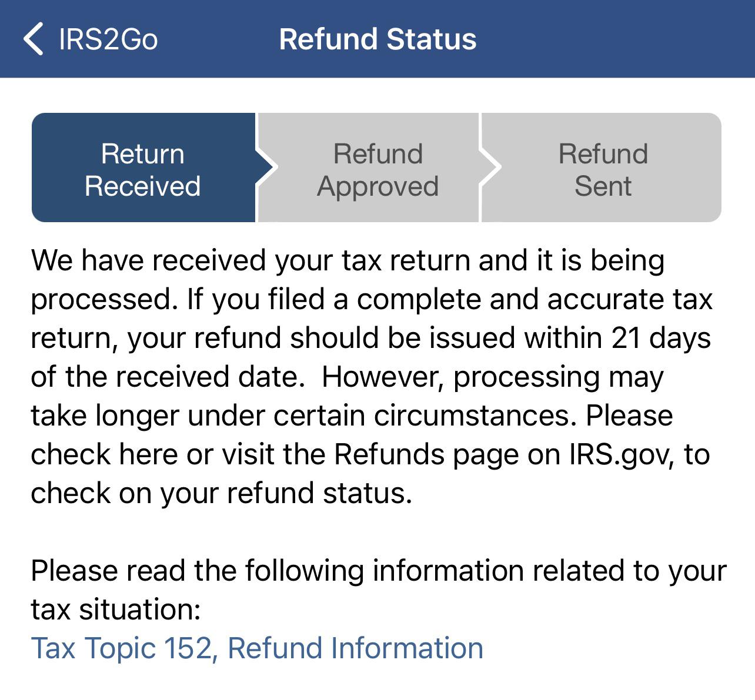Click the arrow between Return Received and Refund Approved

(x=266, y=169)
